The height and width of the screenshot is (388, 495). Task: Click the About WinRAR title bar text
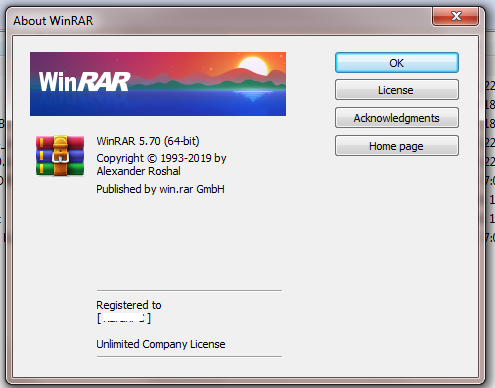pyautogui.click(x=53, y=21)
